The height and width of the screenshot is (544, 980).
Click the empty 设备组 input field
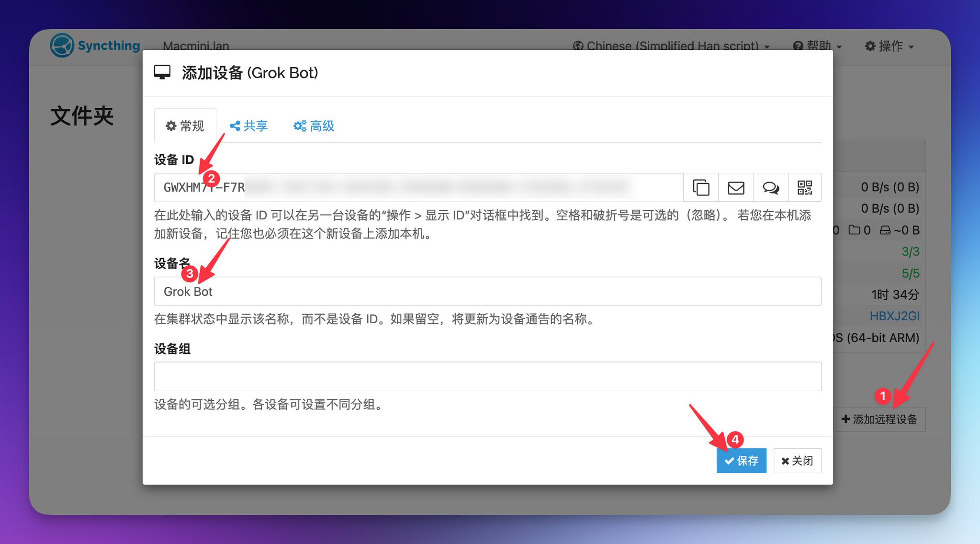coord(487,376)
